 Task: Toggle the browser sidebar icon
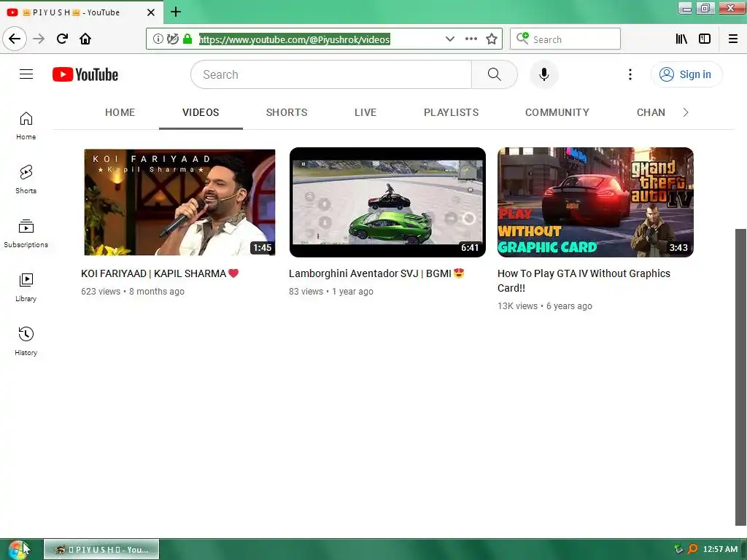tap(705, 39)
